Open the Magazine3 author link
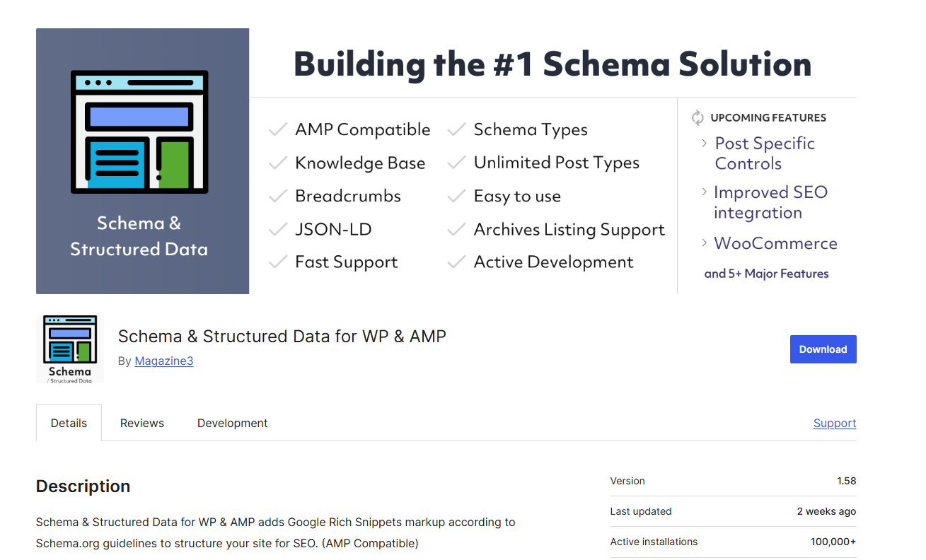926x560 pixels. (x=163, y=361)
